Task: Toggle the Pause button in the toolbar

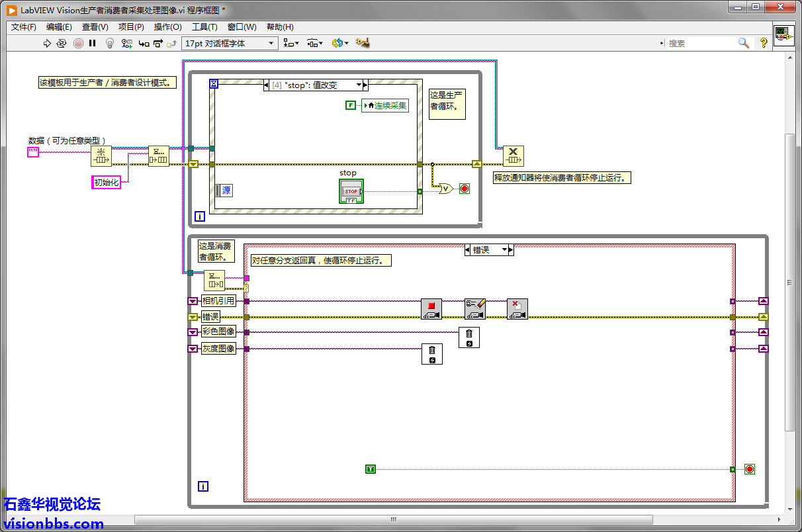Action: point(93,44)
